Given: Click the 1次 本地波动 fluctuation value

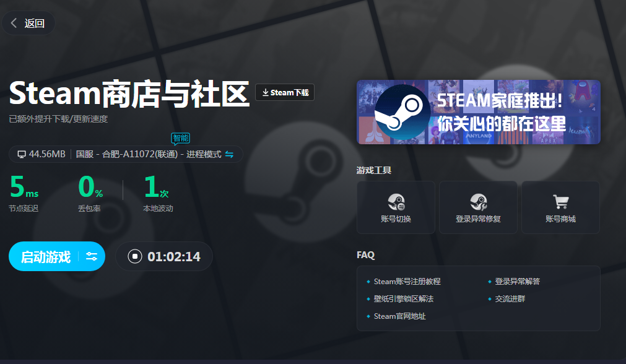Looking at the screenshot, I should click(x=157, y=187).
